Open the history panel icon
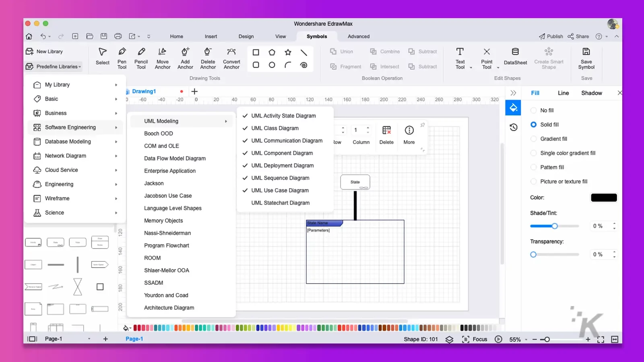This screenshot has height=362, width=644. pos(513,127)
